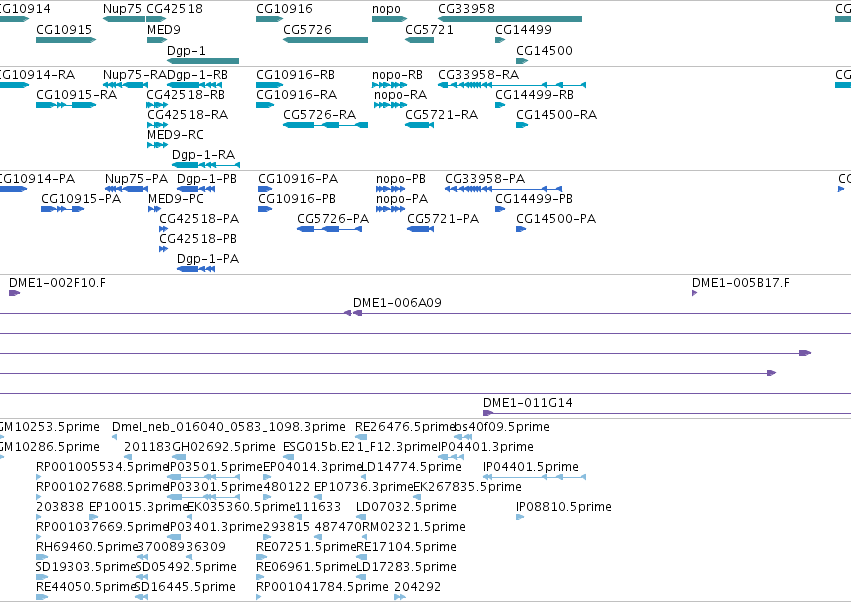851x602 pixels.
Task: Click the SD19303.5prime EST label
Action: pyautogui.click(x=86, y=568)
